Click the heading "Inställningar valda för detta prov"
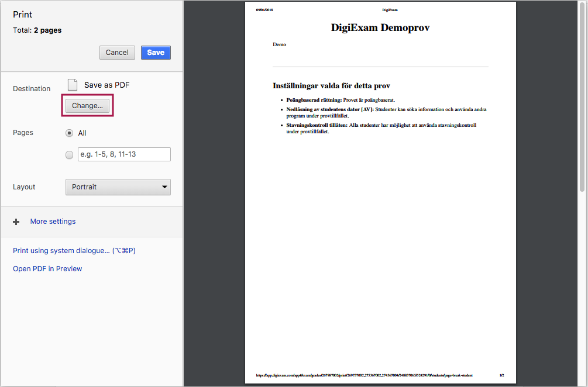This screenshot has width=588, height=387. click(332, 86)
